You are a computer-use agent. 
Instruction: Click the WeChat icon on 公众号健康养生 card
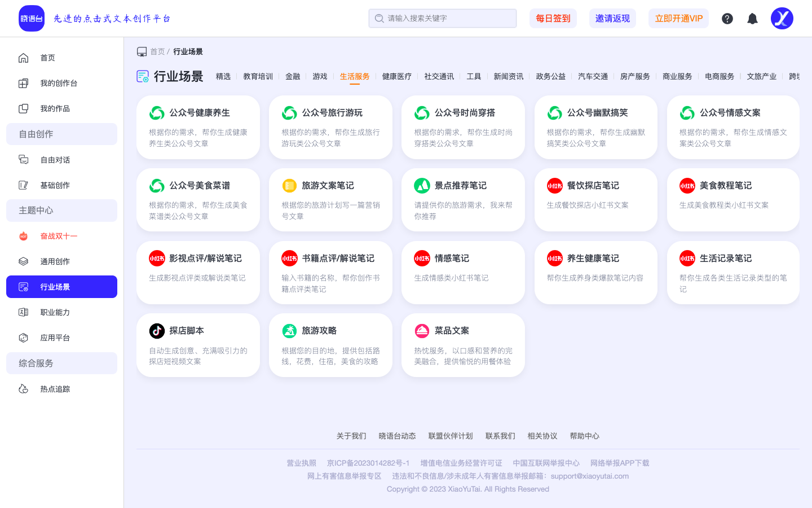coord(157,112)
